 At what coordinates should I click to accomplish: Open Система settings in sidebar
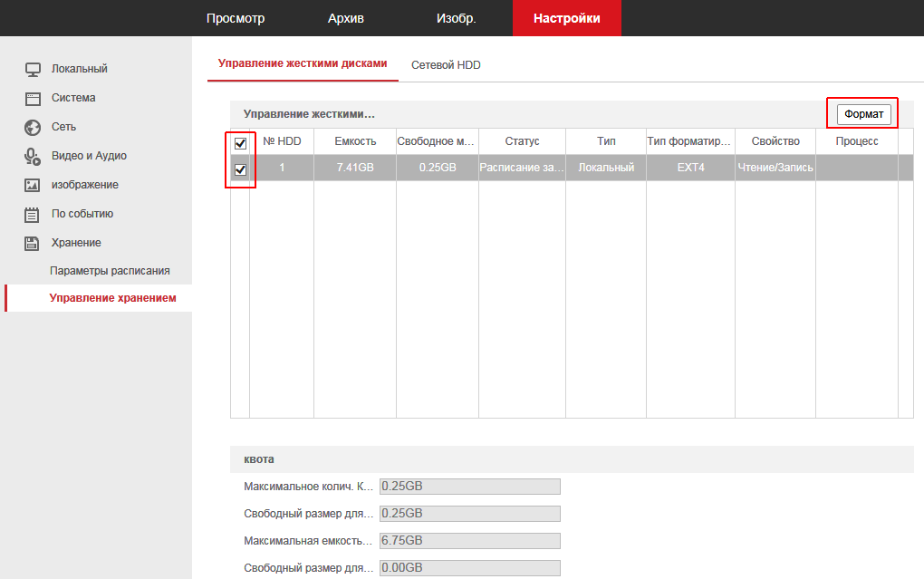click(73, 97)
